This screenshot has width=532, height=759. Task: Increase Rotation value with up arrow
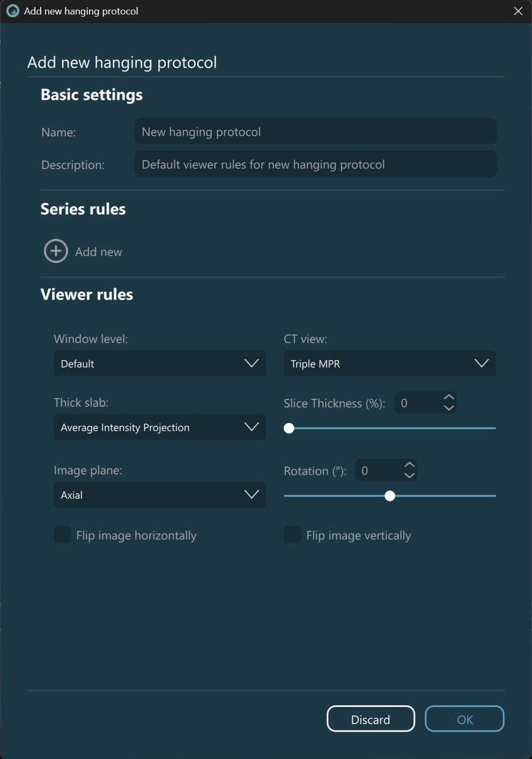[x=409, y=465]
